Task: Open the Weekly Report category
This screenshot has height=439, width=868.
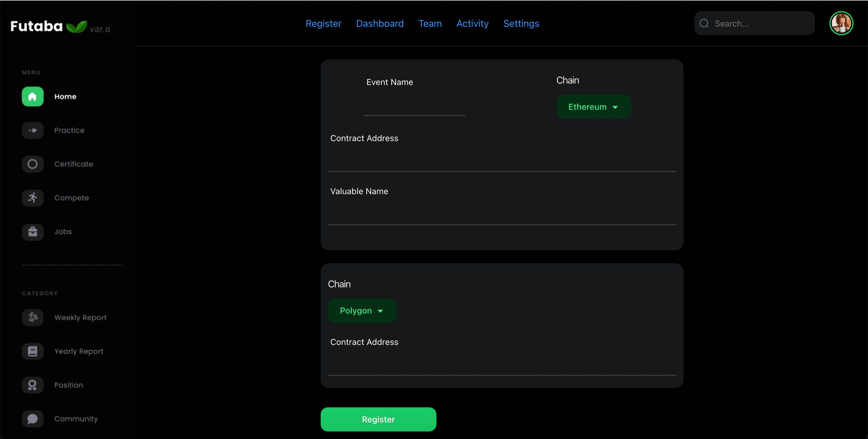Action: 80,317
